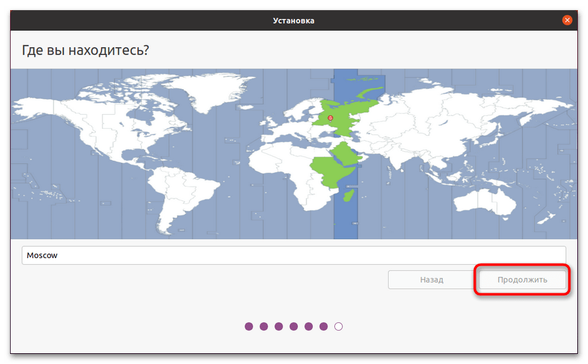Viewport: 588px width, 364px height.
Task: Click the Продолжить button
Action: point(522,279)
